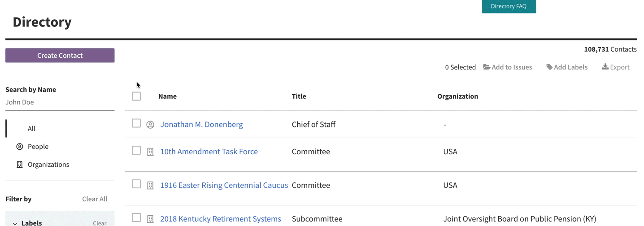This screenshot has height=226, width=644.
Task: Click the building icon beside 10th Amendment Task Force
Action: [x=150, y=152]
